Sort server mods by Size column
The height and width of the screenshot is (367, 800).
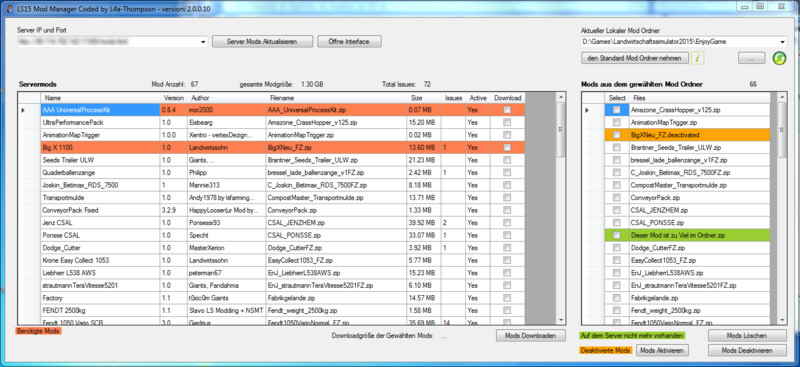click(x=424, y=97)
